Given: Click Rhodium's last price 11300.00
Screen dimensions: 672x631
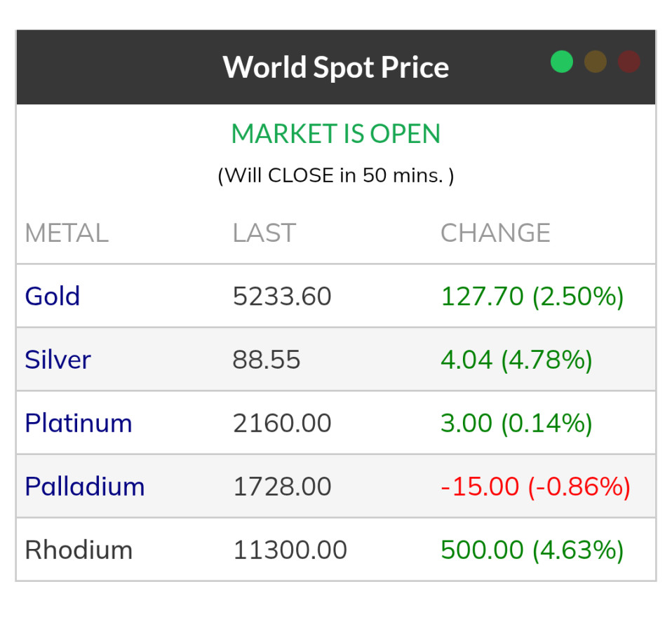Looking at the screenshot, I should [x=290, y=550].
